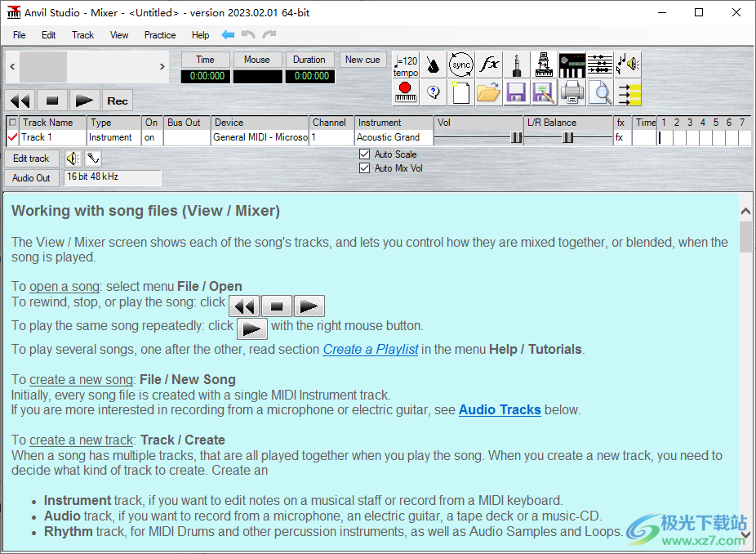Viewport: 756px width, 554px height.
Task: Uncheck the Auto Scale checkbox
Action: pyautogui.click(x=365, y=154)
